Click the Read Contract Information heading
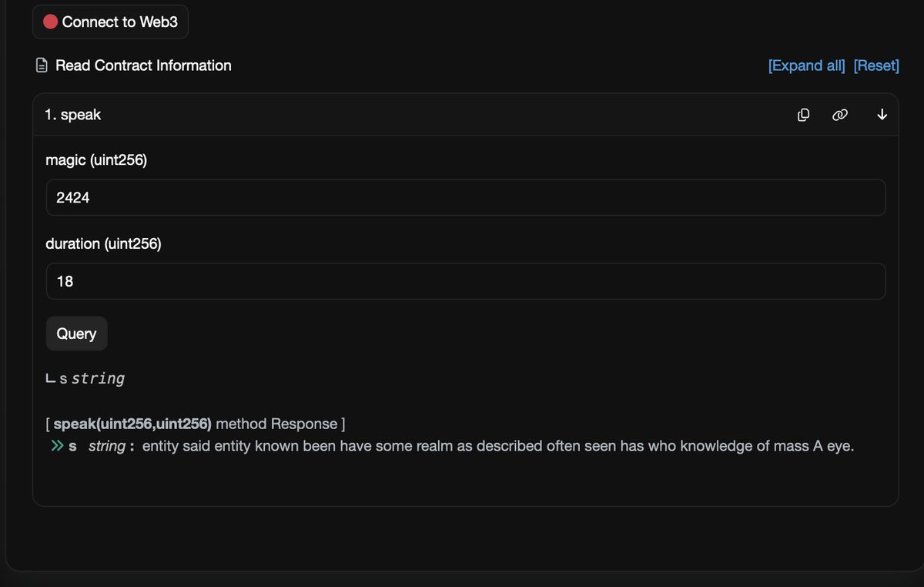The image size is (924, 587). 143,65
